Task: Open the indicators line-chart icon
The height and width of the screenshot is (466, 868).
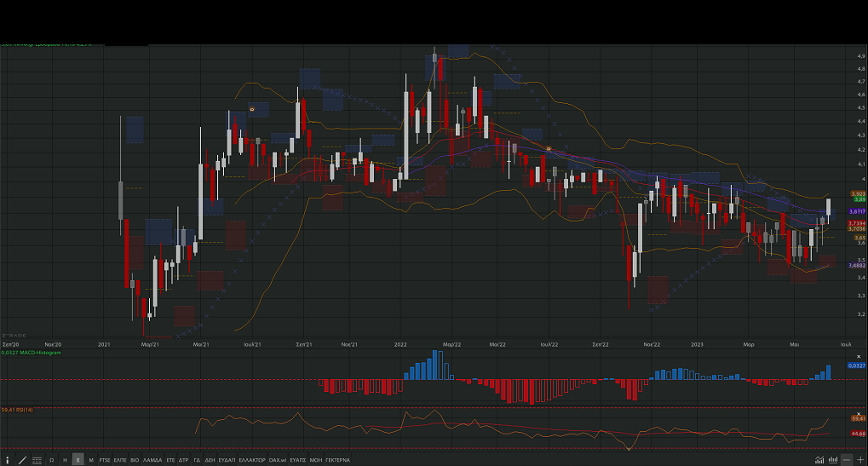Action: pos(819,460)
